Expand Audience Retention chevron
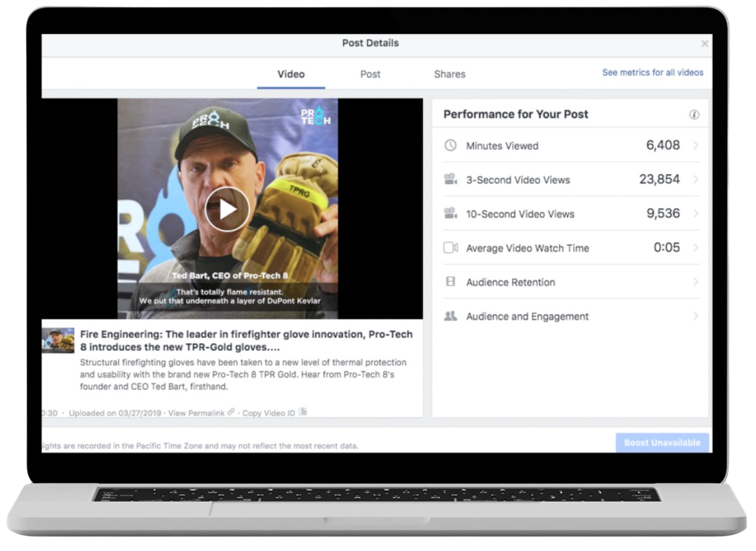The image size is (756, 551). pos(695,282)
